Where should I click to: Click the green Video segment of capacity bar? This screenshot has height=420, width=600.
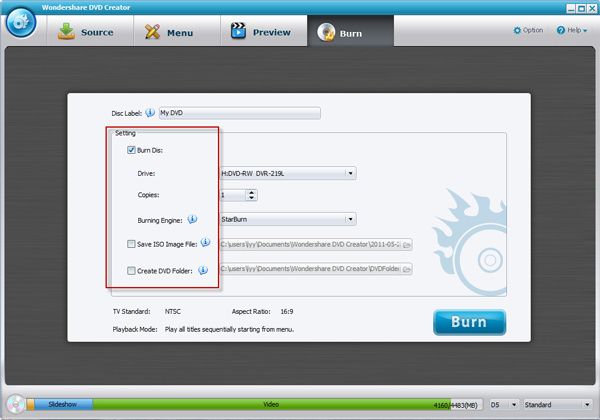tap(271, 404)
